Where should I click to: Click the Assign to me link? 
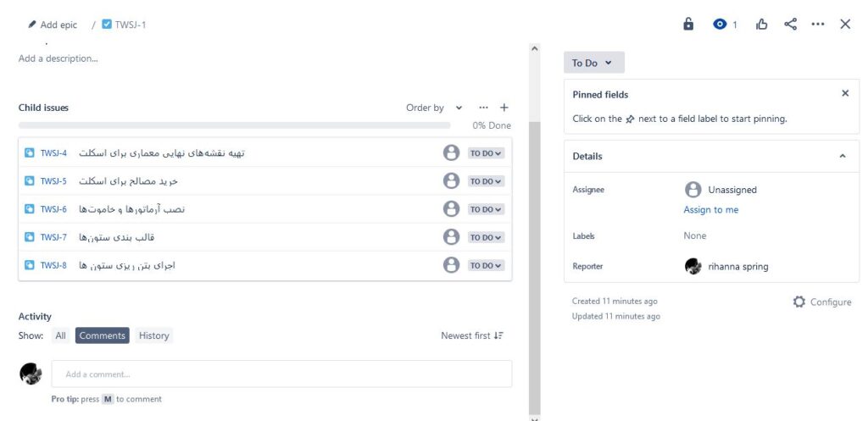[711, 210]
